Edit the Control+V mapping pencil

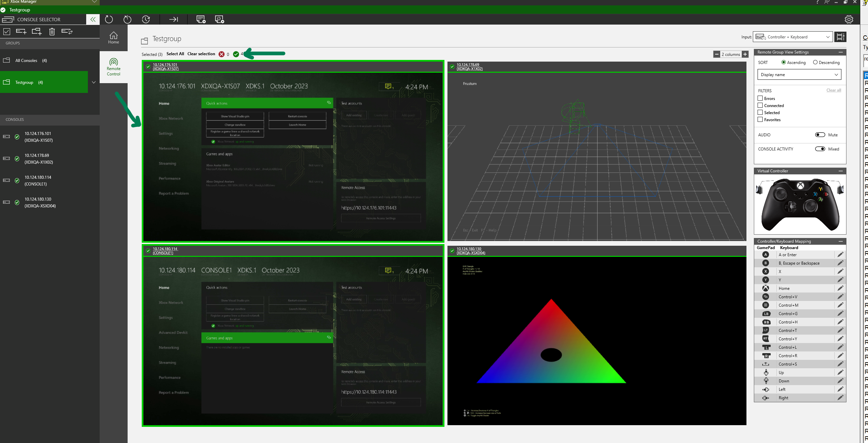[x=840, y=297]
